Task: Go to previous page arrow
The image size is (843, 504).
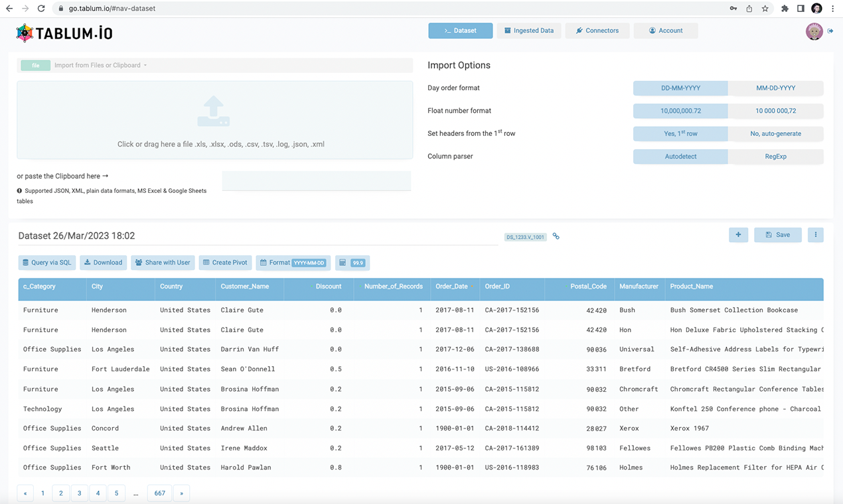Action: 25,493
